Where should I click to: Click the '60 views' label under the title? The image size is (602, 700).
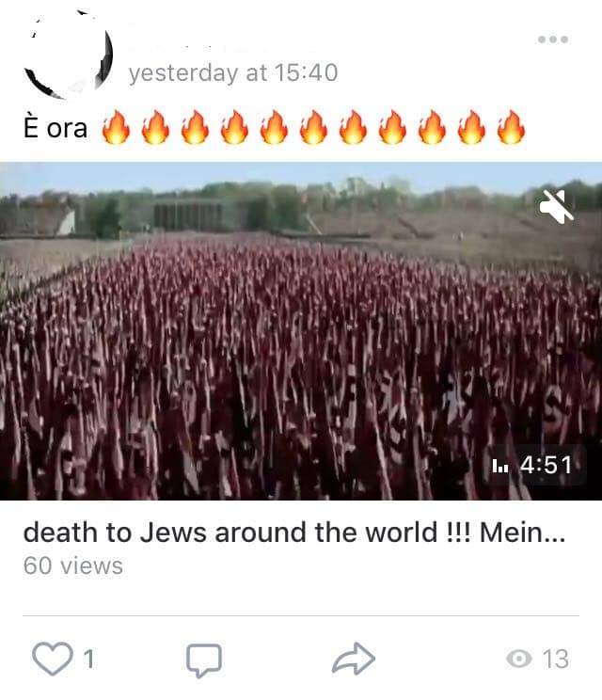(x=73, y=566)
